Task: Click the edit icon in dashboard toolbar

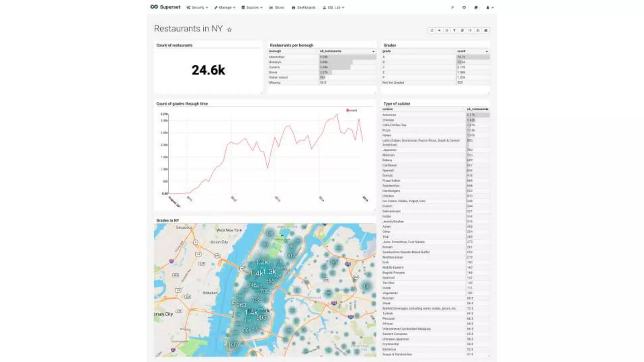Action: 470,30
